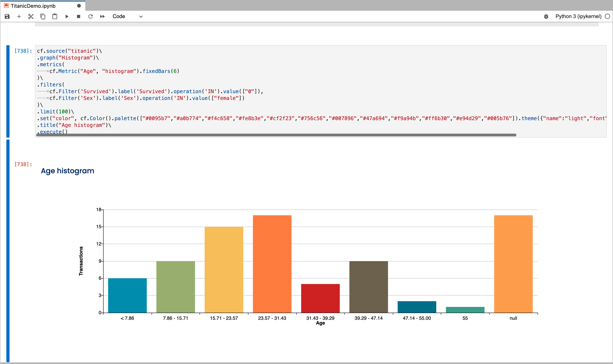
Task: Click the orange 23.57 - 31.43 histogram bar
Action: 272,264
